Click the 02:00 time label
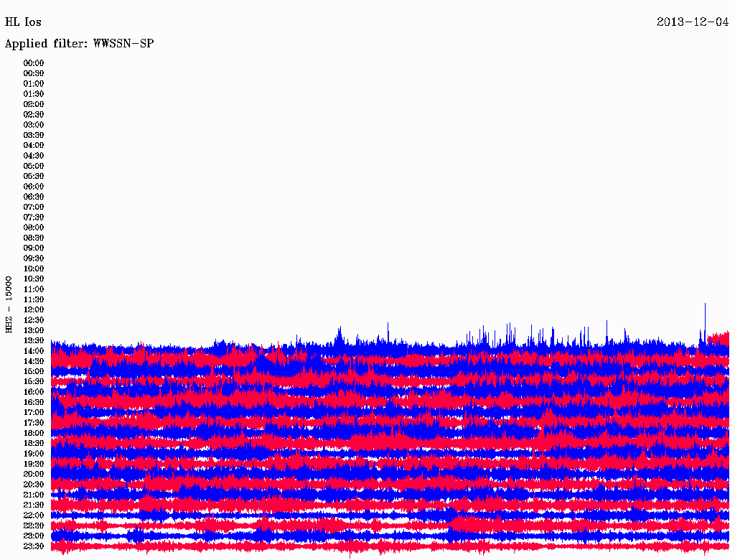Screen dimensions: 735x560 [x=34, y=104]
